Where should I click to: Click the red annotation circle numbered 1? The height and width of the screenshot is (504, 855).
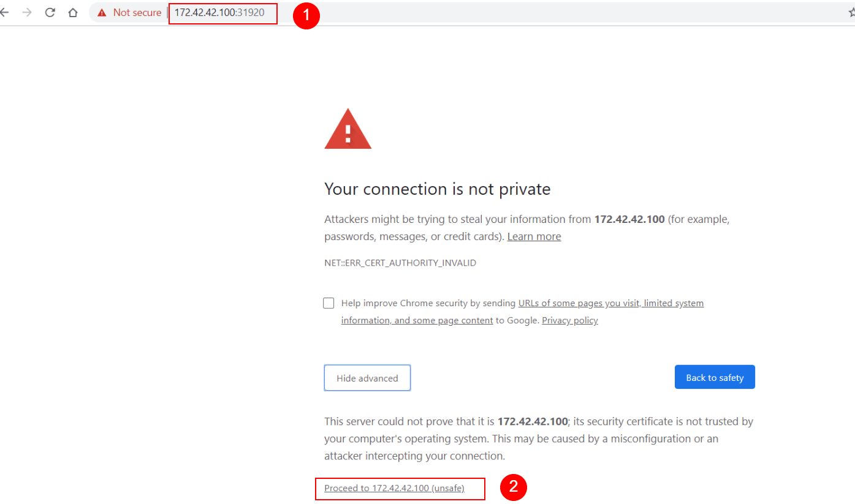coord(306,16)
